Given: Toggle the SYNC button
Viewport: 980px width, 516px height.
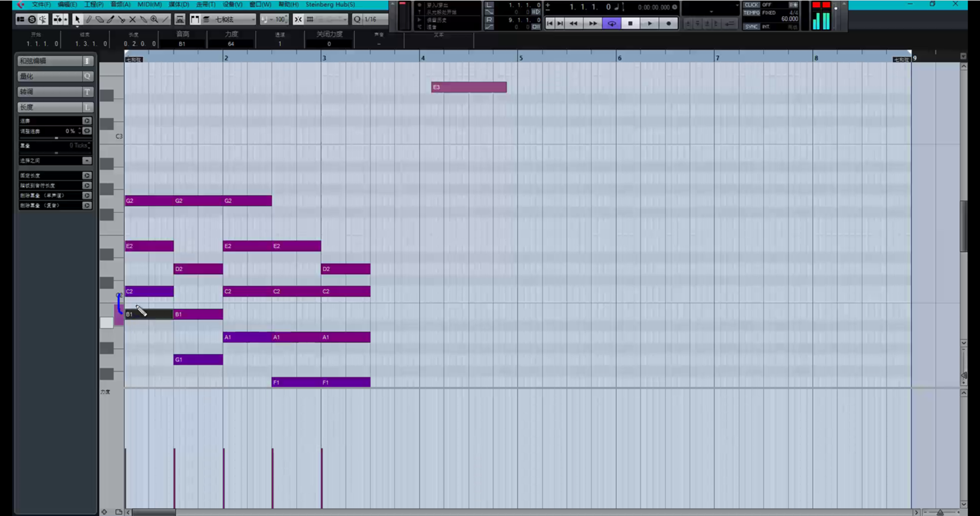Looking at the screenshot, I should point(751,27).
